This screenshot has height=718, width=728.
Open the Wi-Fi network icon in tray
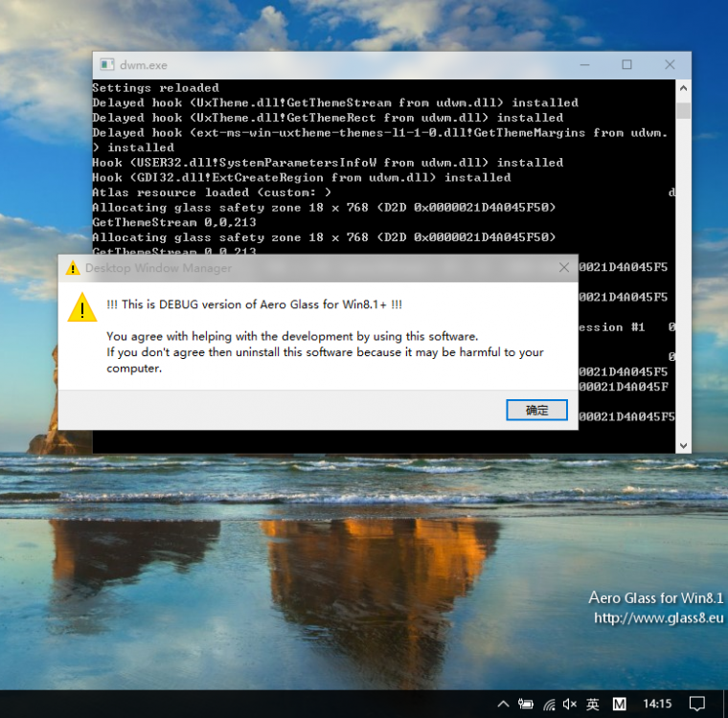click(x=548, y=704)
